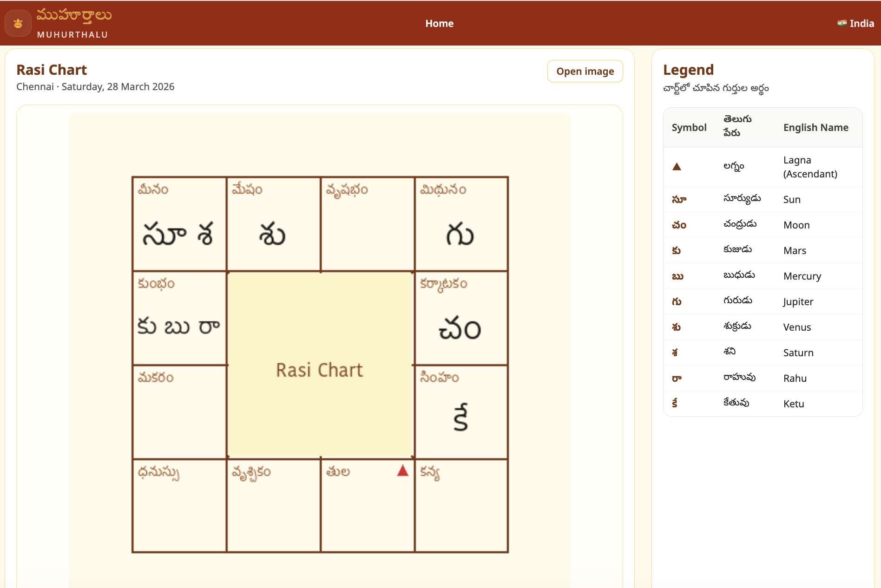881x588 pixels.
Task: Click the India flag icon
Action: (x=842, y=23)
